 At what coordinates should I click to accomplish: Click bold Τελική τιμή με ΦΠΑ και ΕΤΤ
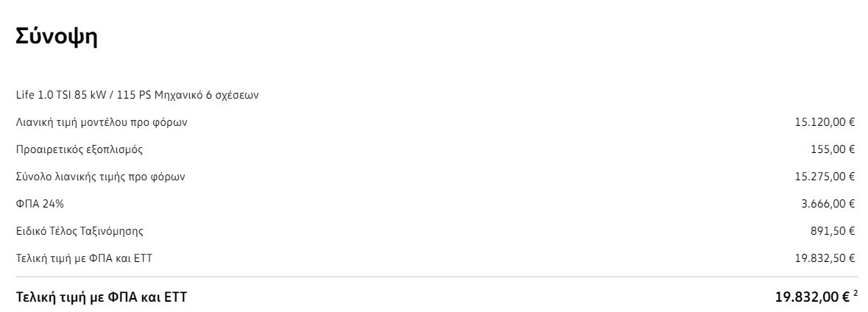coord(102,297)
